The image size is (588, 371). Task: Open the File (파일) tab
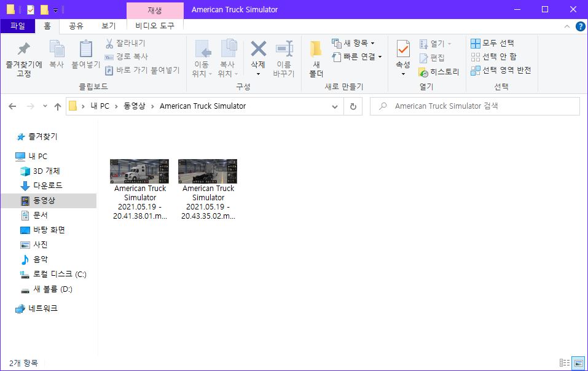pos(18,26)
